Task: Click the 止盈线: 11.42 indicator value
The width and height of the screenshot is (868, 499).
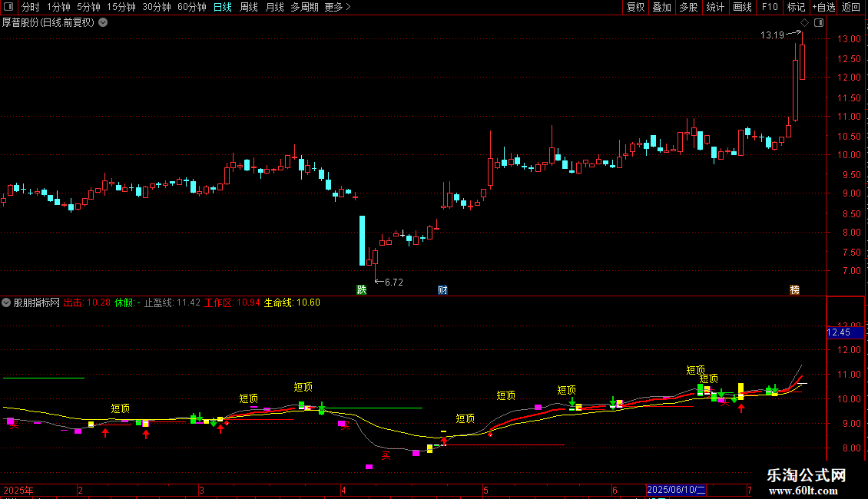Action: point(172,302)
